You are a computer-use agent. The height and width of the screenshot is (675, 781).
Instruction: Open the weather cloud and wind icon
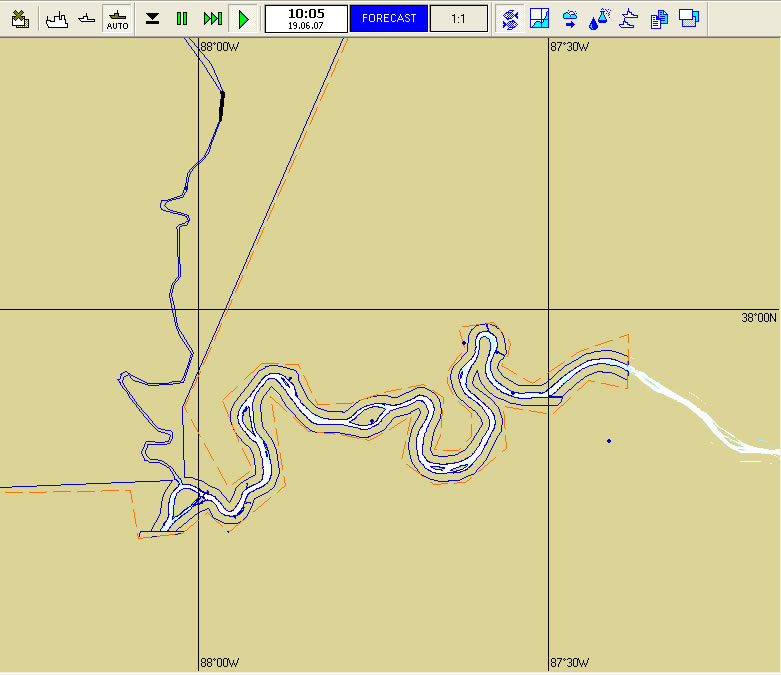point(569,19)
